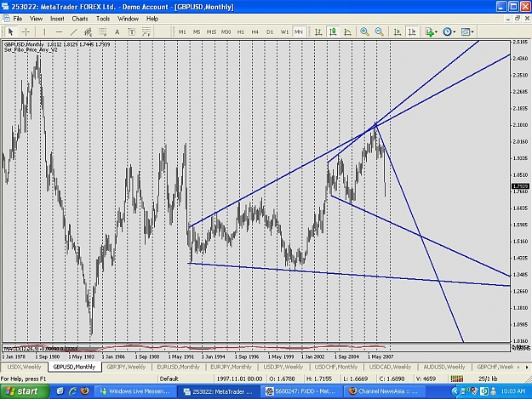This screenshot has height=399, width=532.
Task: Open the Tools menu
Action: tap(103, 19)
